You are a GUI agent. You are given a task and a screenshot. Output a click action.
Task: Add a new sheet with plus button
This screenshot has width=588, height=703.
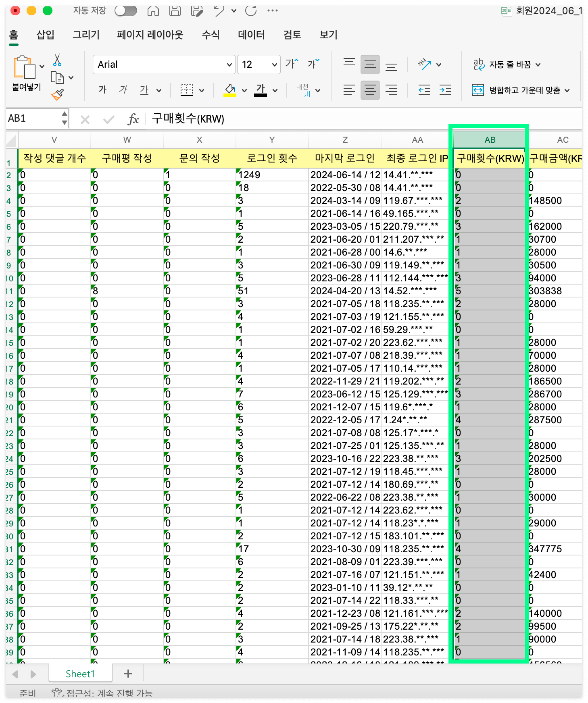(x=128, y=673)
